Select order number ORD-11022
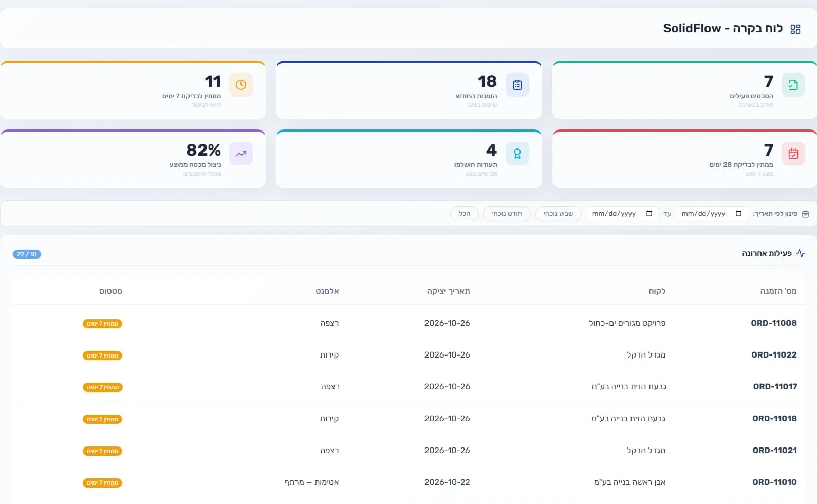The image size is (817, 504). pyautogui.click(x=774, y=355)
